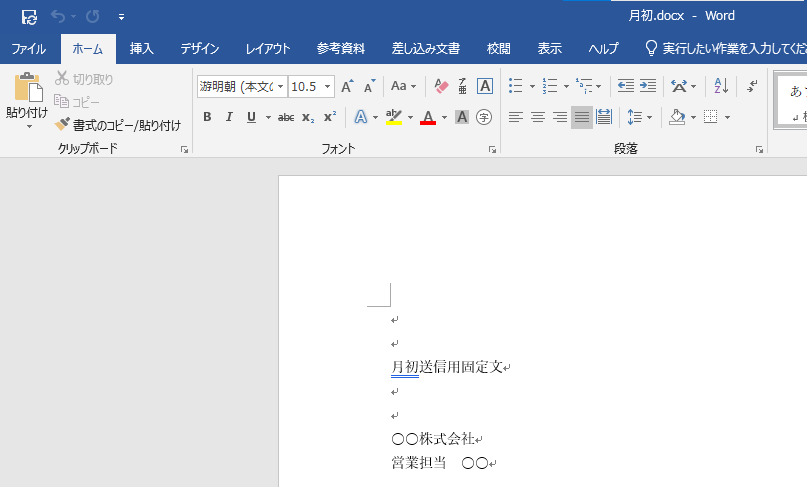This screenshot has height=487, width=807.
Task: Click the 実行したい作業 search box
Action: pyautogui.click(x=726, y=48)
